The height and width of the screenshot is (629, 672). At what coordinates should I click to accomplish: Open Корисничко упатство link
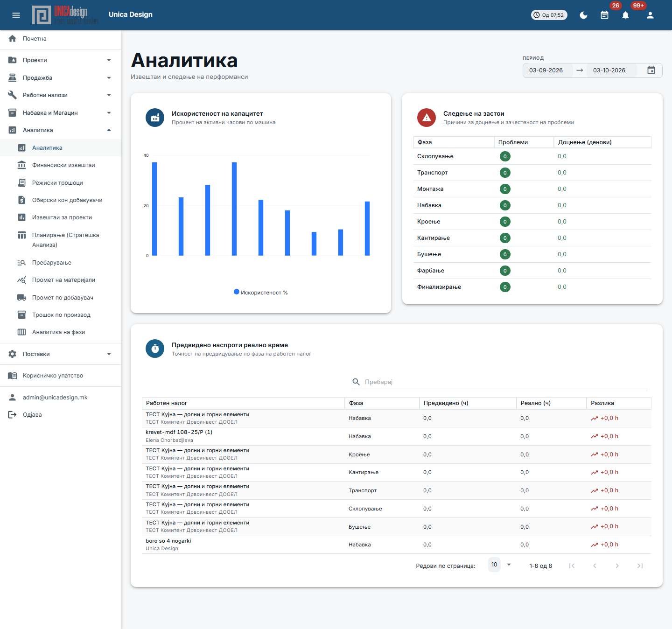[x=61, y=376]
